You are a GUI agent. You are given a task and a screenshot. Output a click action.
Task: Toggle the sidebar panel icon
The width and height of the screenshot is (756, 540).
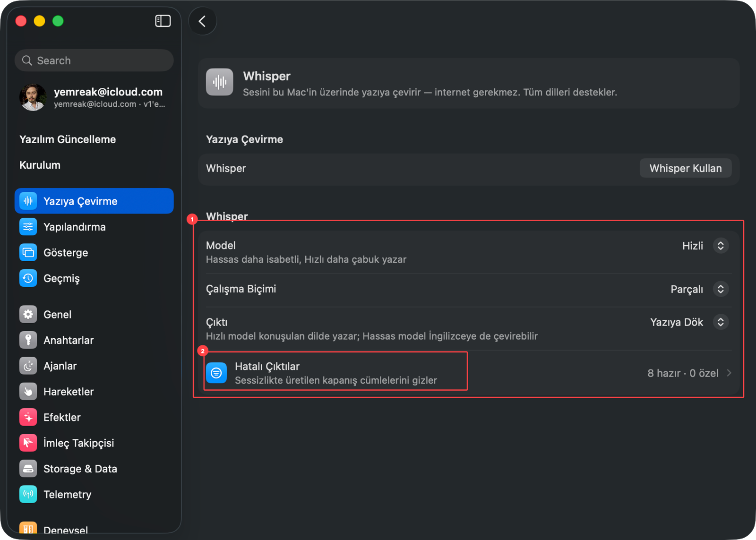pyautogui.click(x=163, y=21)
